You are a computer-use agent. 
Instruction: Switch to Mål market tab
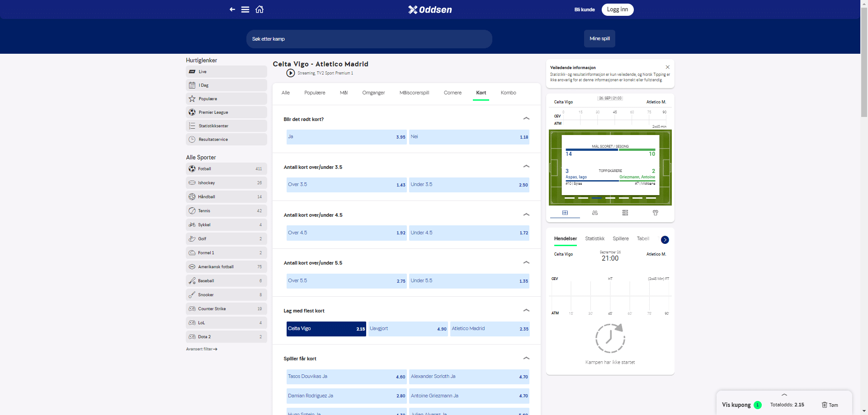tap(344, 93)
